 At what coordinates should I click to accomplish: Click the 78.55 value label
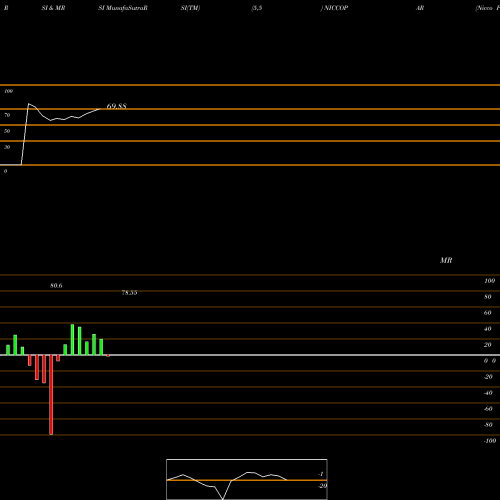pos(129,293)
